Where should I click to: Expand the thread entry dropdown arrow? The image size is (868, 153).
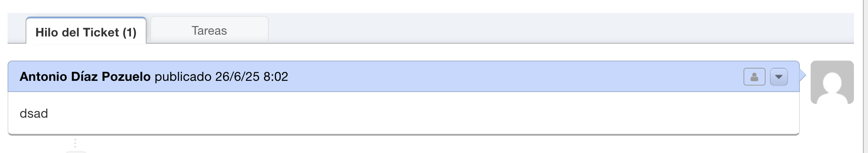pos(779,77)
